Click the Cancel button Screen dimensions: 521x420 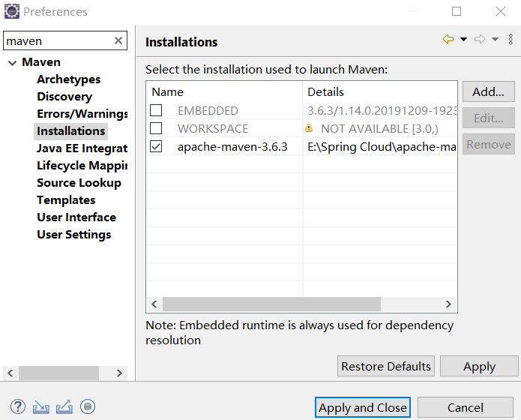coord(466,407)
